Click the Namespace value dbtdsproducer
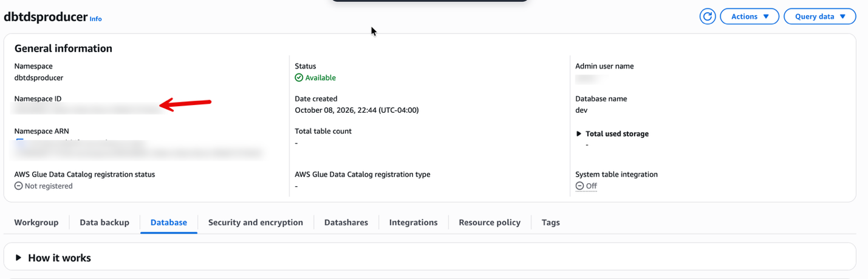This screenshot has height=279, width=868. point(39,78)
